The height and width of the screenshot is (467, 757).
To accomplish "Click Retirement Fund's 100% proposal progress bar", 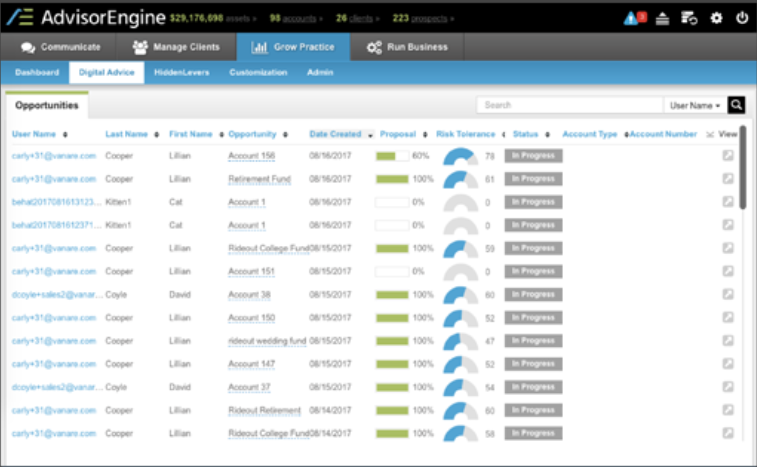I will tap(392, 179).
